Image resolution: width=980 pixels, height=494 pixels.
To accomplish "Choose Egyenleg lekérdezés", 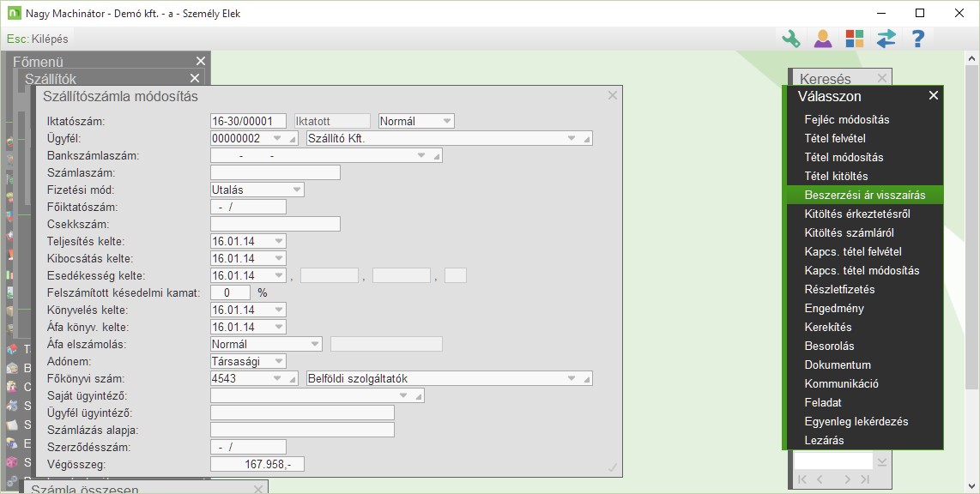I will [x=864, y=421].
